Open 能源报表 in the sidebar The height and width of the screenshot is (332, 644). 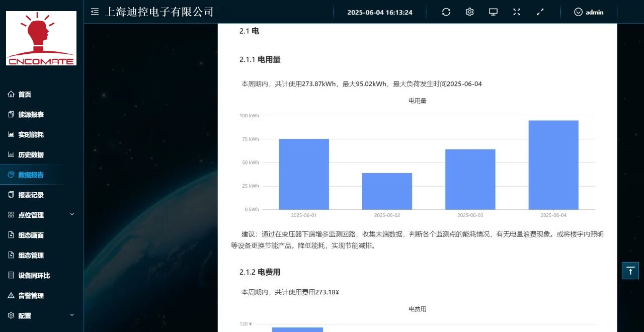[31, 115]
